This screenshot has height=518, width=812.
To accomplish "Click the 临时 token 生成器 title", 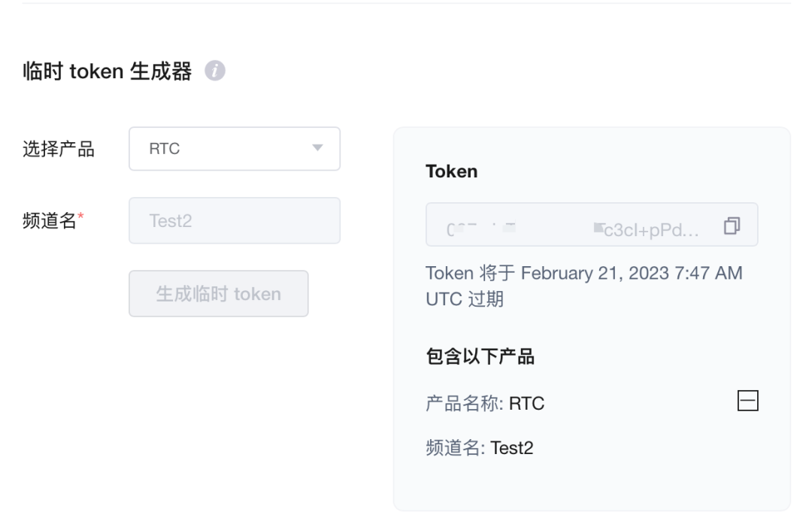I will point(107,72).
